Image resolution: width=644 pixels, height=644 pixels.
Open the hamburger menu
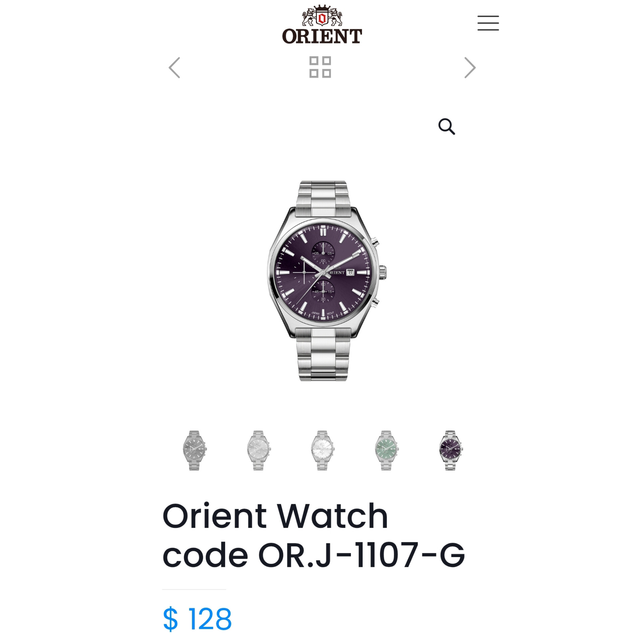488,23
